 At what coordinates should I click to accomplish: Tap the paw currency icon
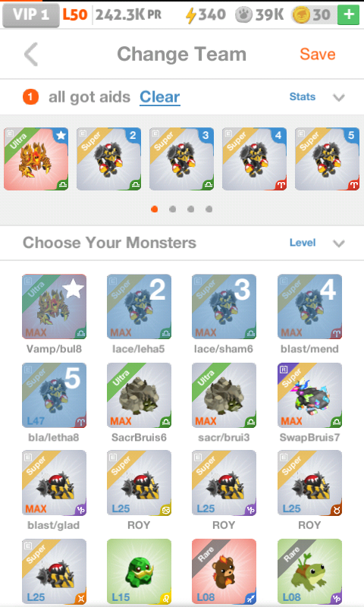tap(243, 15)
